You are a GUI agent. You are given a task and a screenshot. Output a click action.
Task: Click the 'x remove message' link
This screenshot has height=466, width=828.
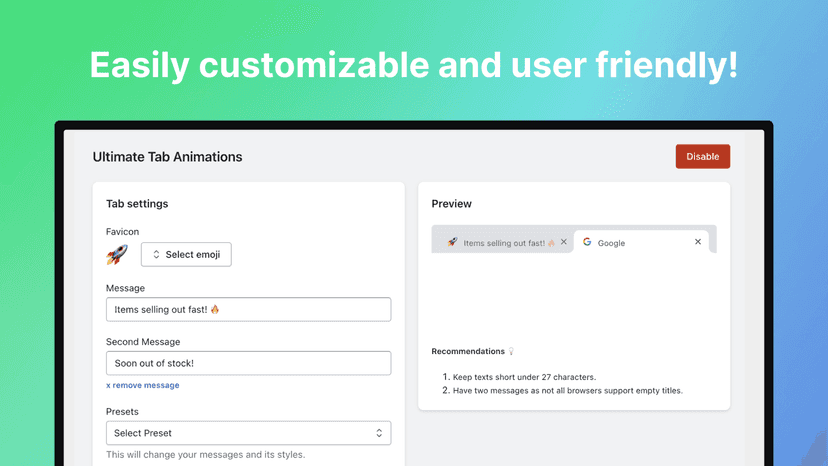point(143,385)
